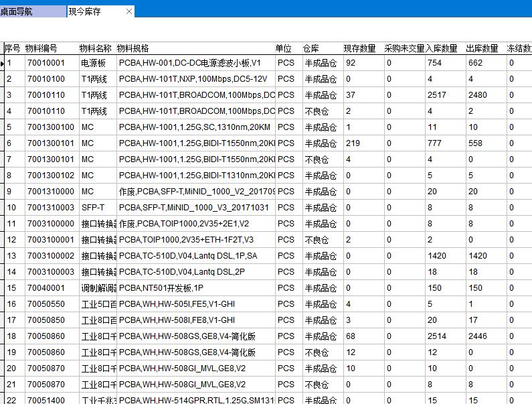Click the 序号 column header

[x=13, y=48]
